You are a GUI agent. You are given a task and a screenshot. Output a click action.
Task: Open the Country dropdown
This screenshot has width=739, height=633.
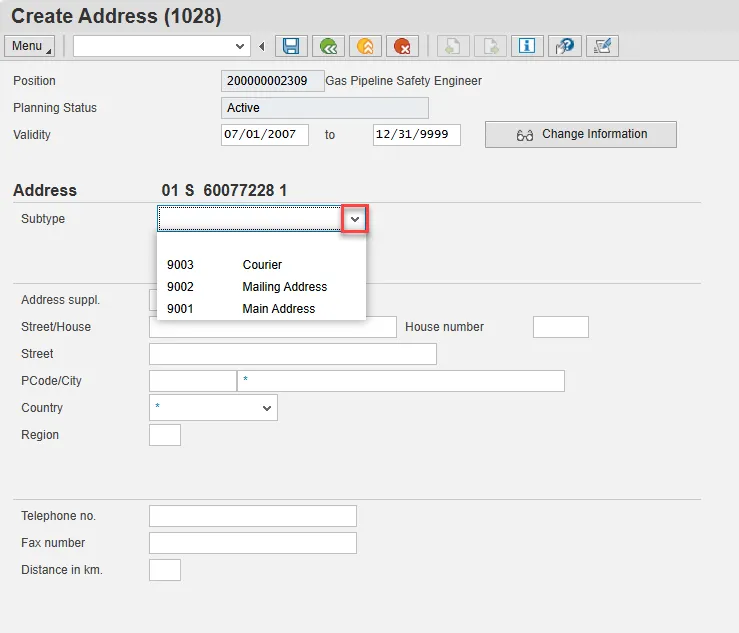coord(267,408)
